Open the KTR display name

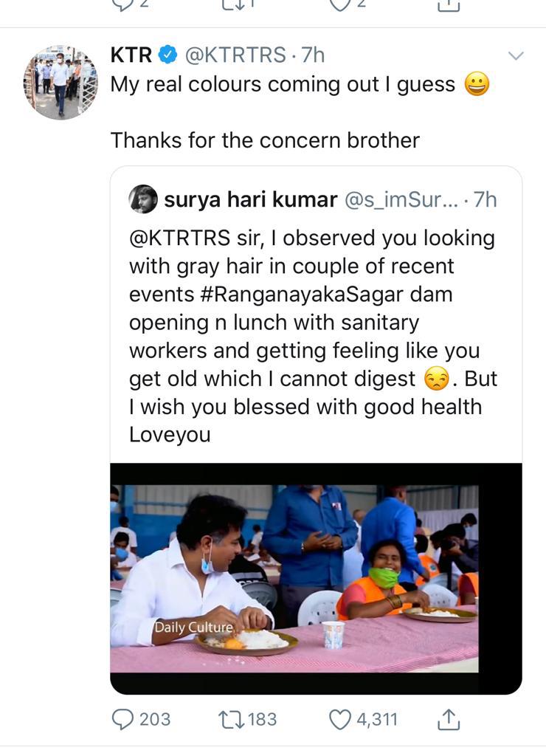[131, 55]
